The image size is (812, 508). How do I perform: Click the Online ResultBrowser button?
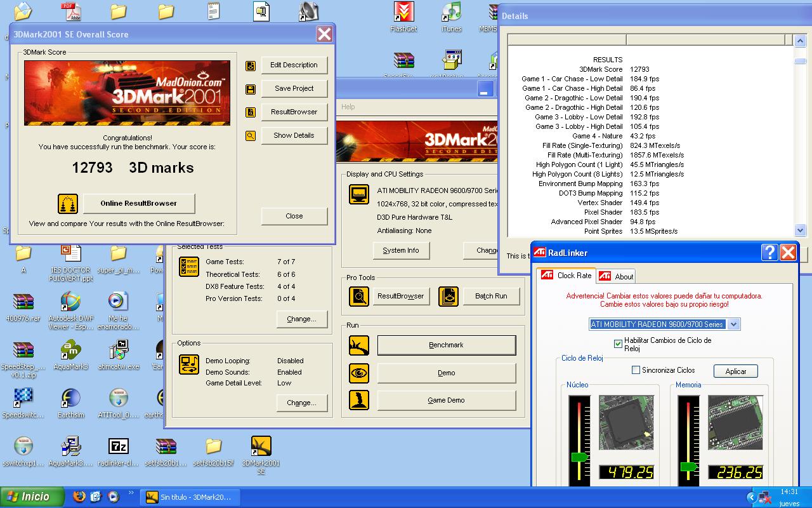[139, 204]
